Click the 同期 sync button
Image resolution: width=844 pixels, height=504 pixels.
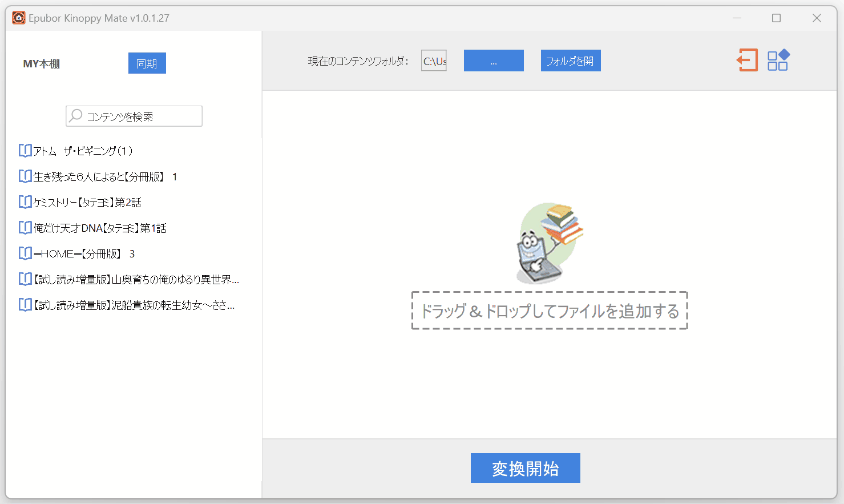pyautogui.click(x=147, y=64)
